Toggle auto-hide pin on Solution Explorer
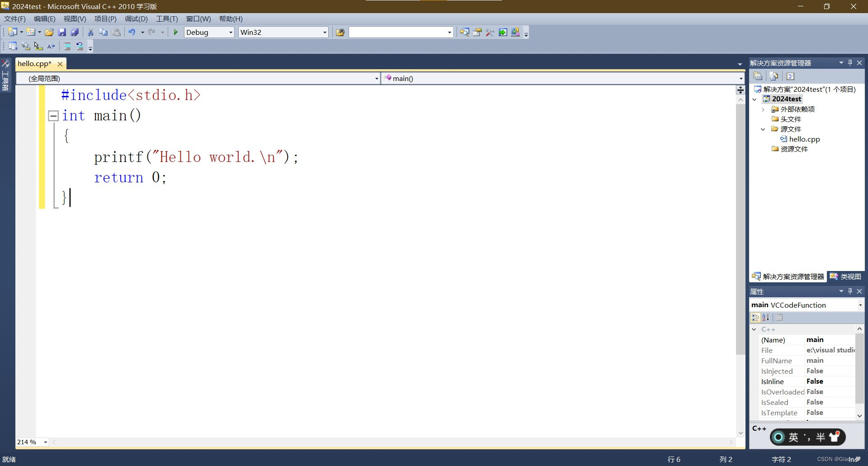Screen dimensions: 868x466 pos(850,62)
